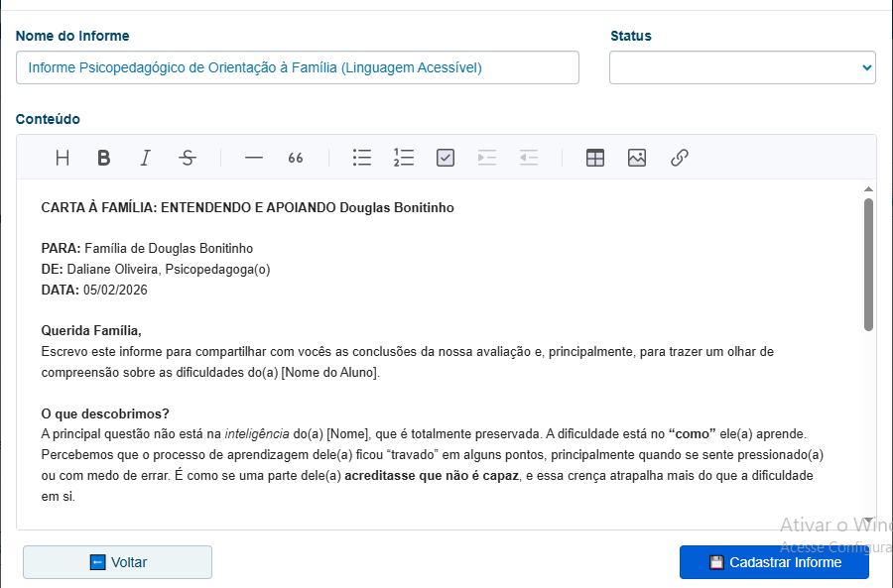Screen dimensions: 893x588
Task: Insert a blockquote
Action: [x=295, y=158]
